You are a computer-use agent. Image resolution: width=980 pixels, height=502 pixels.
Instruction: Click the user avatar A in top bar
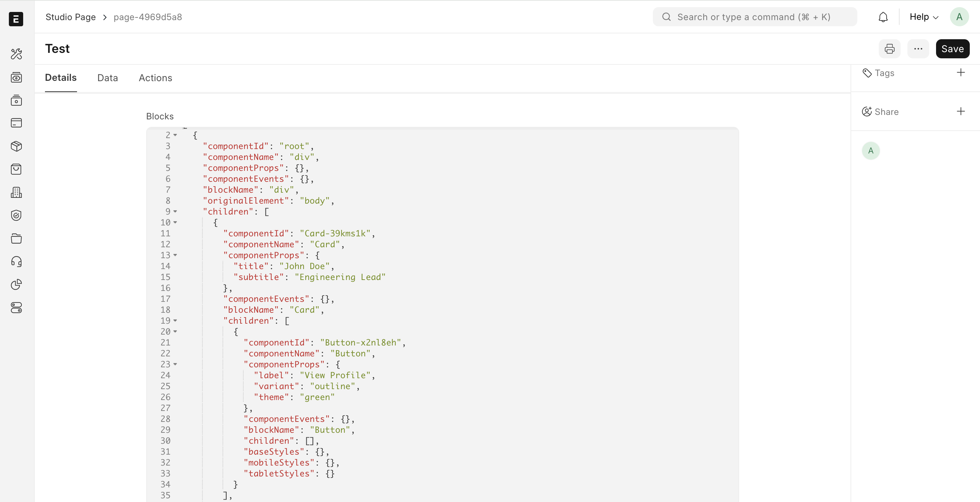(x=959, y=17)
